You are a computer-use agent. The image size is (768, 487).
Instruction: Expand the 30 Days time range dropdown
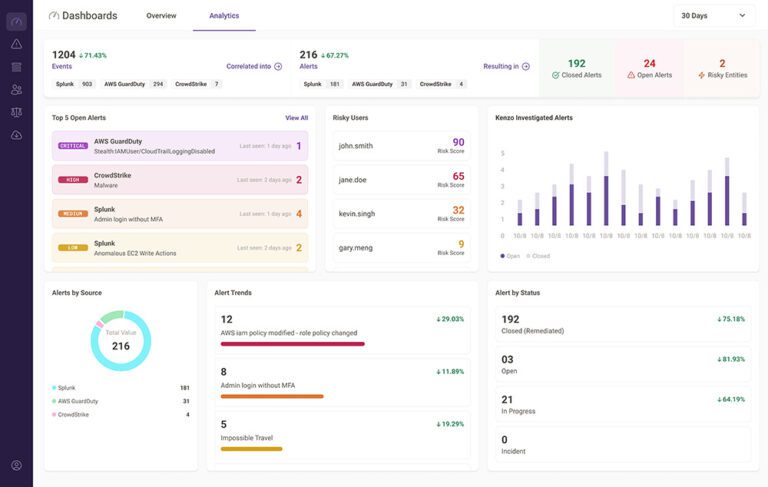pyautogui.click(x=714, y=16)
